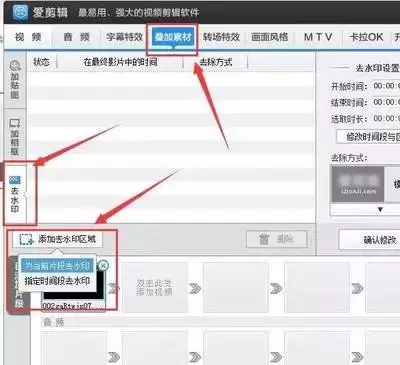Select the 去水印 watermark removal sidebar tab
This screenshot has height=365, width=400.
15,194
